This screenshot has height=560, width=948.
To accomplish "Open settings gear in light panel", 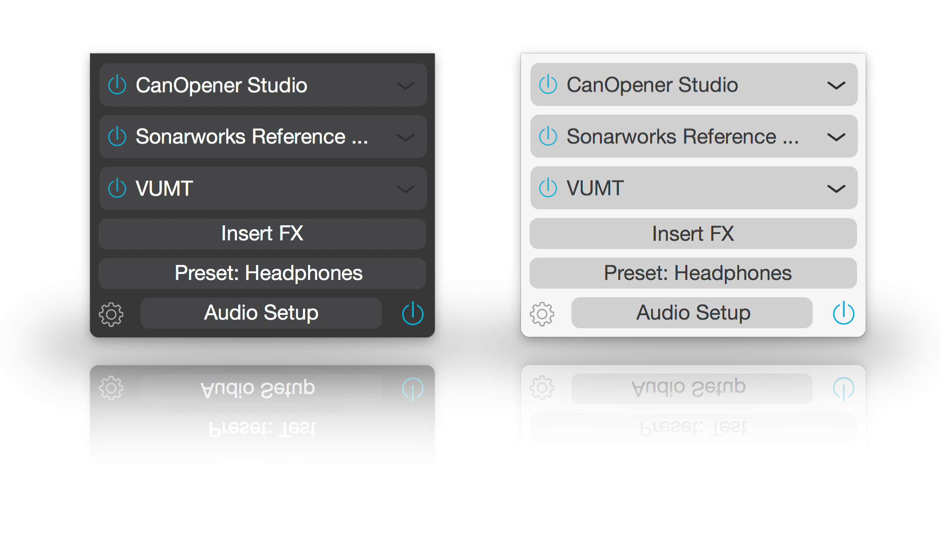I will (542, 314).
